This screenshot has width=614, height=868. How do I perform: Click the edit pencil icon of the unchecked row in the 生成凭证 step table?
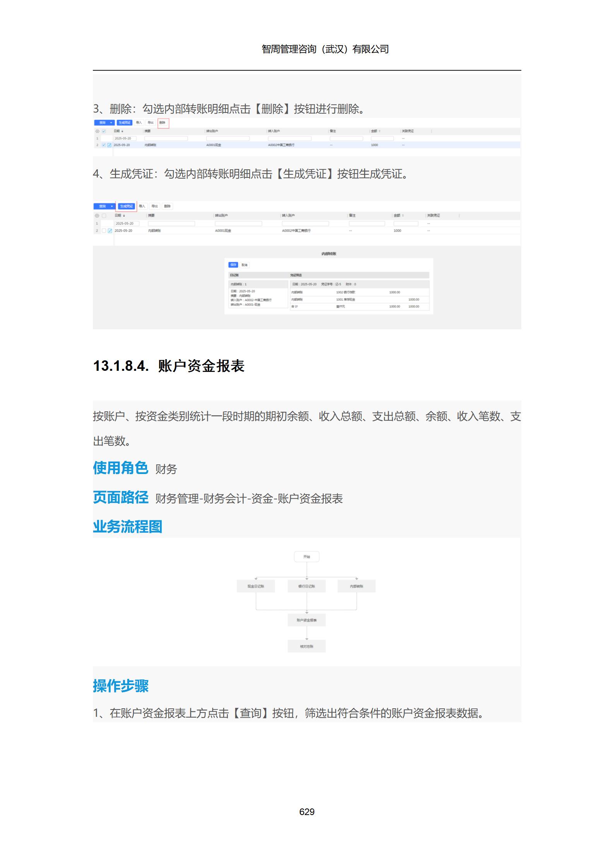click(x=110, y=231)
